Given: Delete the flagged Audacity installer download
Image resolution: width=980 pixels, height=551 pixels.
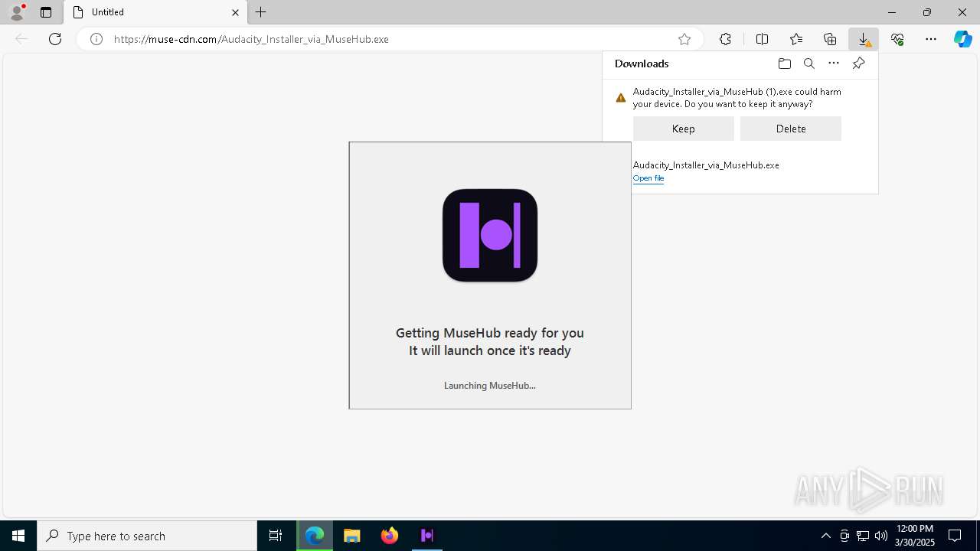Looking at the screenshot, I should 791,129.
